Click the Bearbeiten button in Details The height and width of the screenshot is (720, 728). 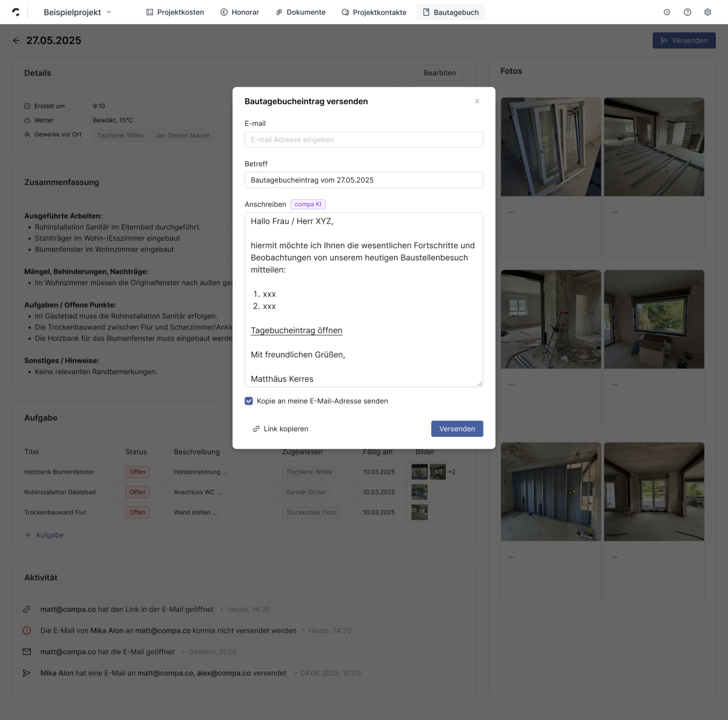click(439, 73)
